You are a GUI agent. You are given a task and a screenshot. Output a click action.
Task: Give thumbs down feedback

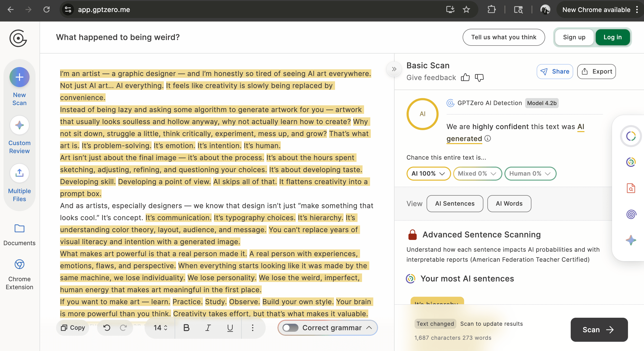tap(479, 78)
